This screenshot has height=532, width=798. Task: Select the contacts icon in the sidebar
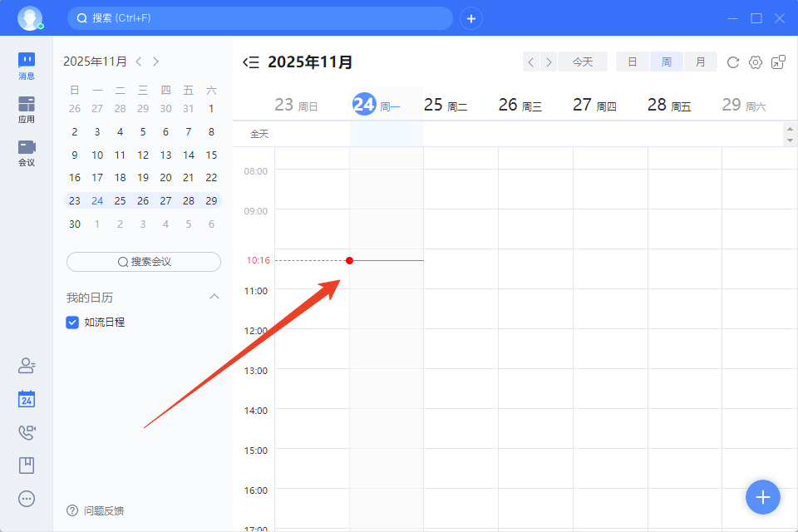26,366
